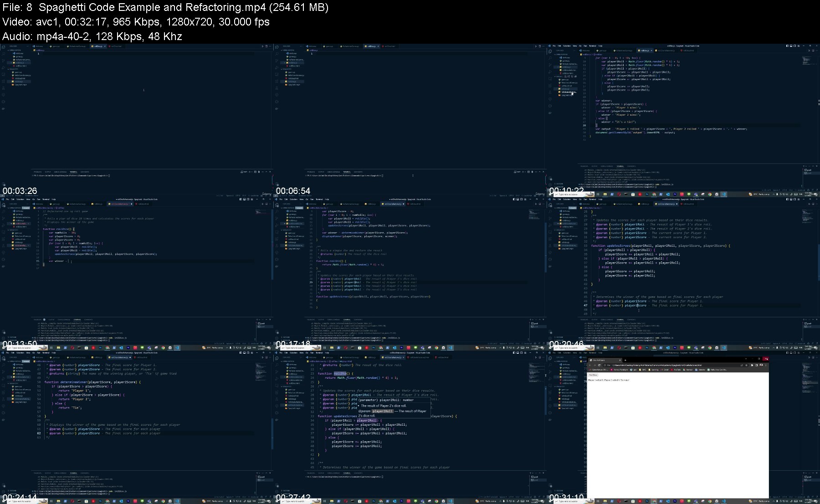Viewport: 820px width, 504px height.
Task: Switch to TERMINAL panel tab in 00:27:42 frame
Action: (347, 473)
